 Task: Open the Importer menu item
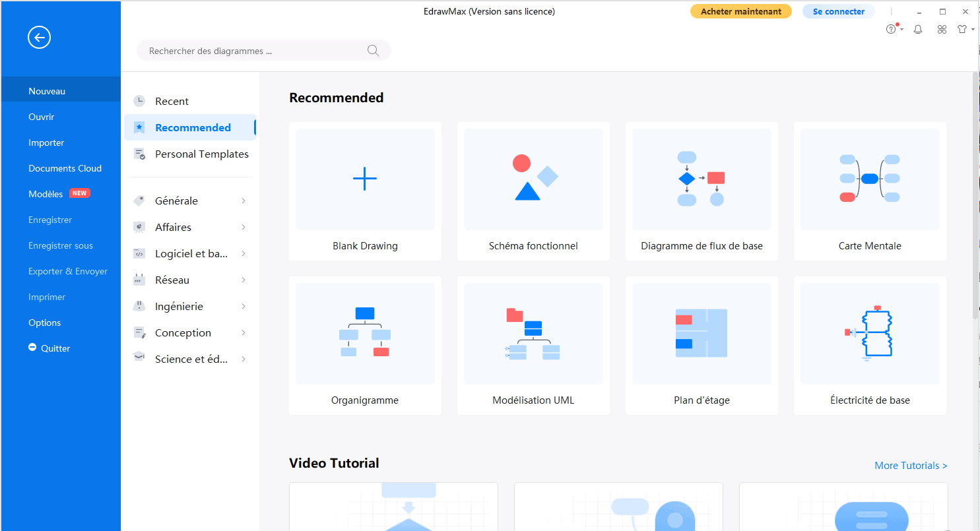point(46,142)
